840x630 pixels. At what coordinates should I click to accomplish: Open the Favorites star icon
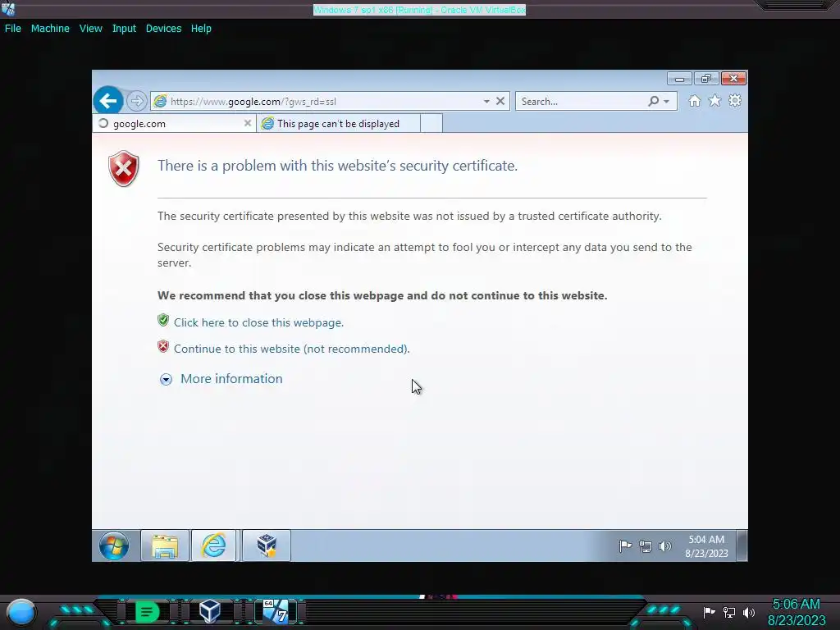coord(714,101)
